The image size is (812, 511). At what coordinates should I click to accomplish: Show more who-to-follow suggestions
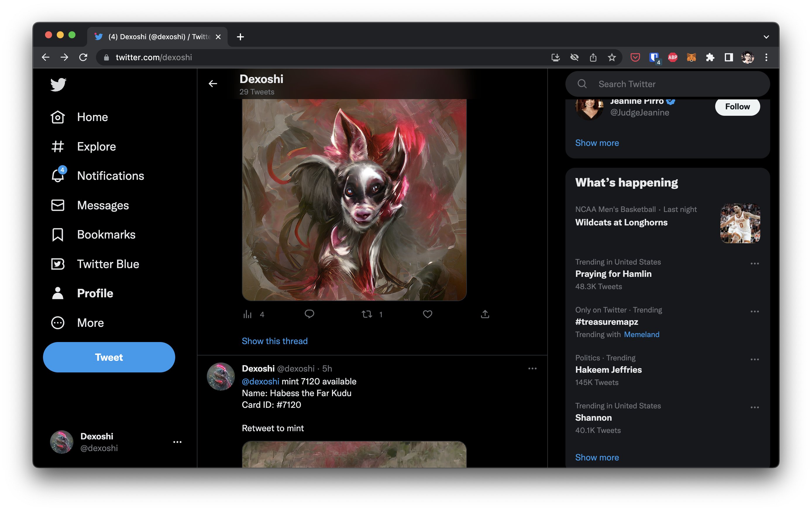tap(597, 143)
